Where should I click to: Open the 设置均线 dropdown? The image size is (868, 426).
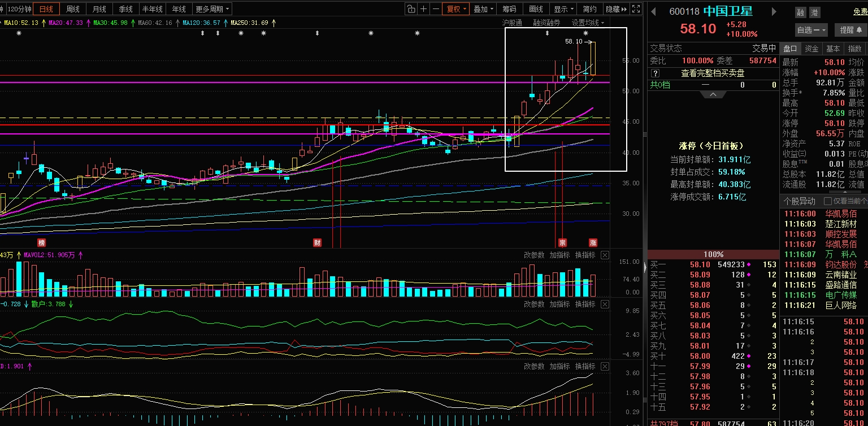click(588, 23)
